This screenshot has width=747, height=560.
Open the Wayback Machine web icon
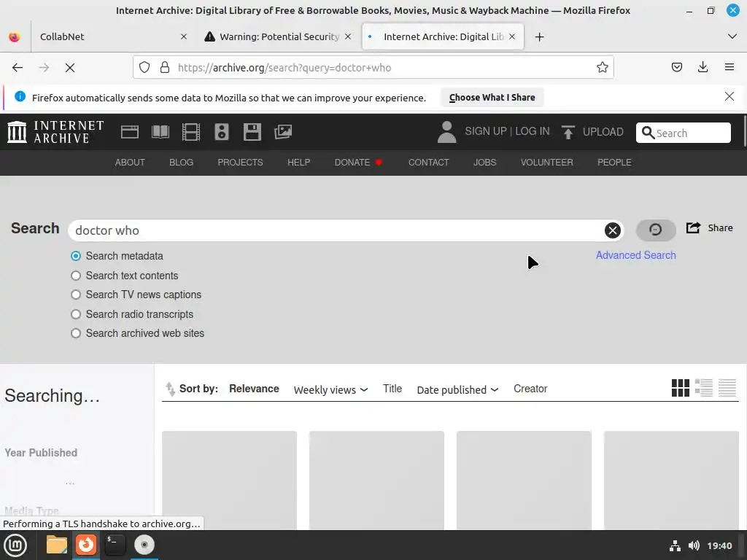click(x=130, y=132)
